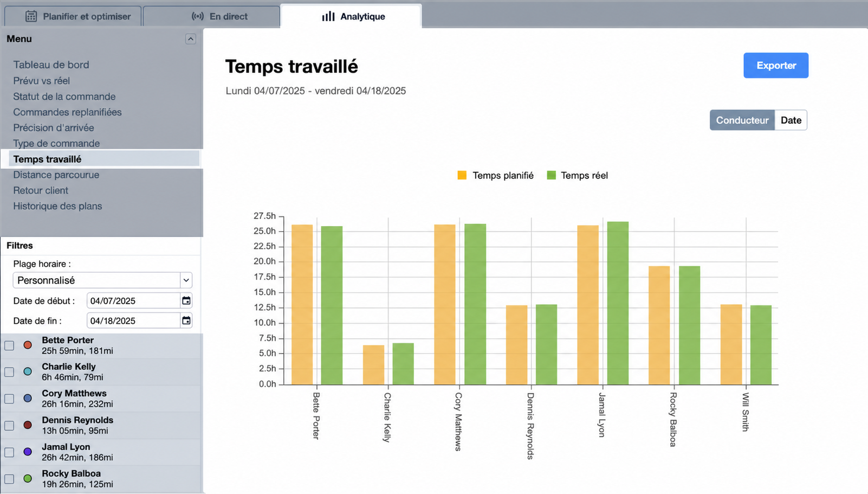The height and width of the screenshot is (494, 868).
Task: Toggle Temps planifié legend orange swatch
Action: (x=462, y=175)
